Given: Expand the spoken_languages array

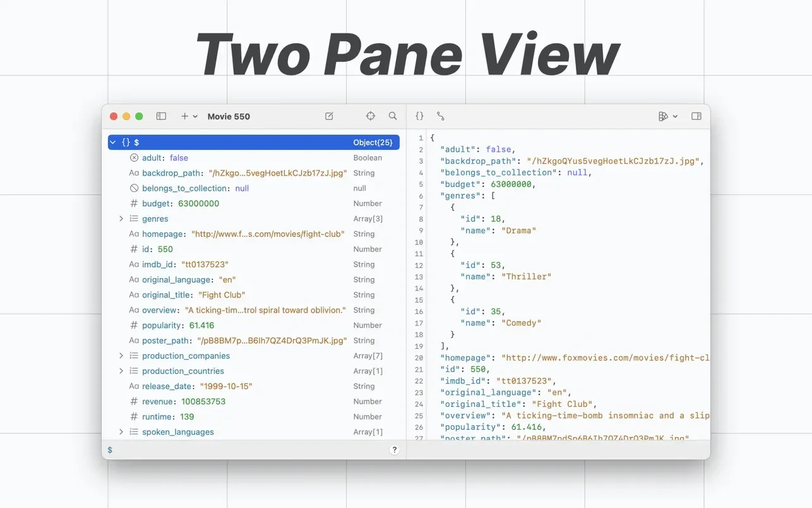Looking at the screenshot, I should (x=121, y=432).
